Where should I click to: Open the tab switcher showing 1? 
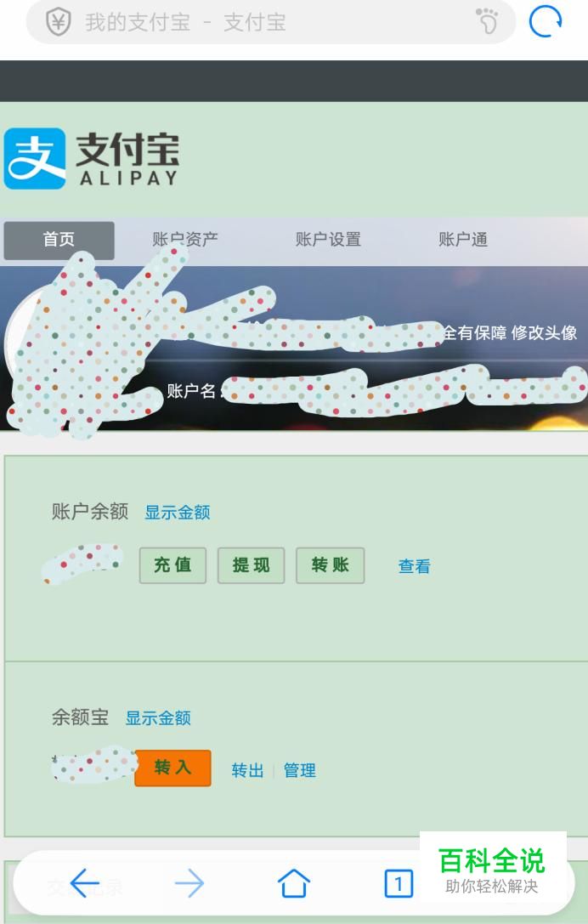(x=399, y=883)
